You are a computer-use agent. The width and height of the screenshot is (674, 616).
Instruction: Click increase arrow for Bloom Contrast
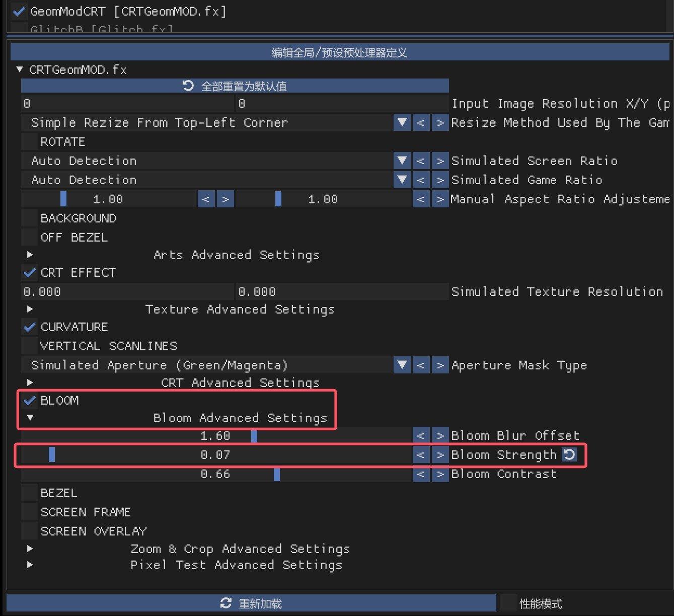[x=440, y=474]
